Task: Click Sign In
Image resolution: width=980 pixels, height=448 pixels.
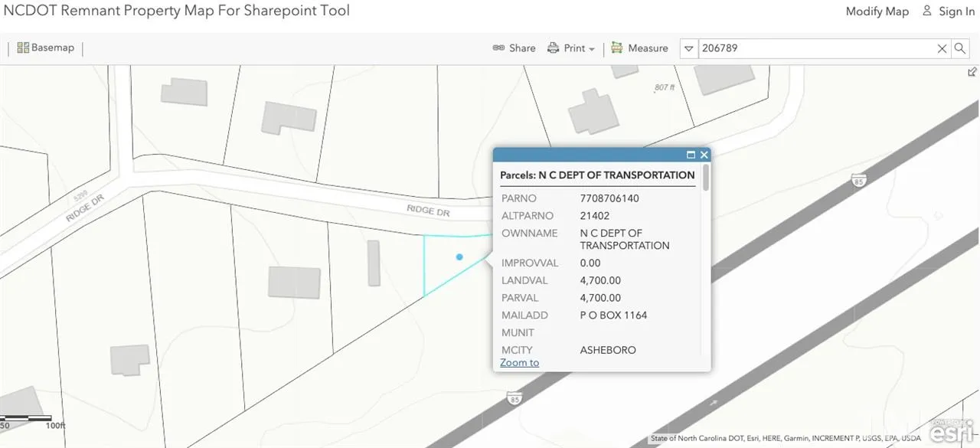Action: (949, 11)
